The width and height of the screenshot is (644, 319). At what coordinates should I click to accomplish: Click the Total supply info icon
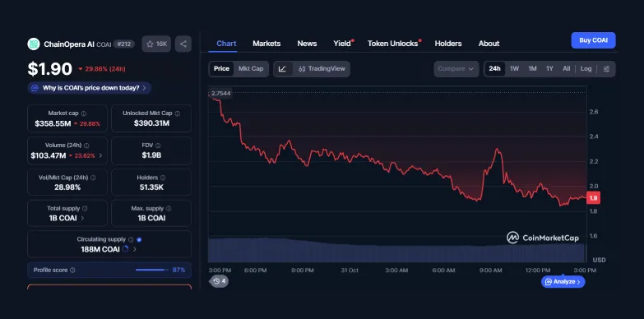pos(85,209)
